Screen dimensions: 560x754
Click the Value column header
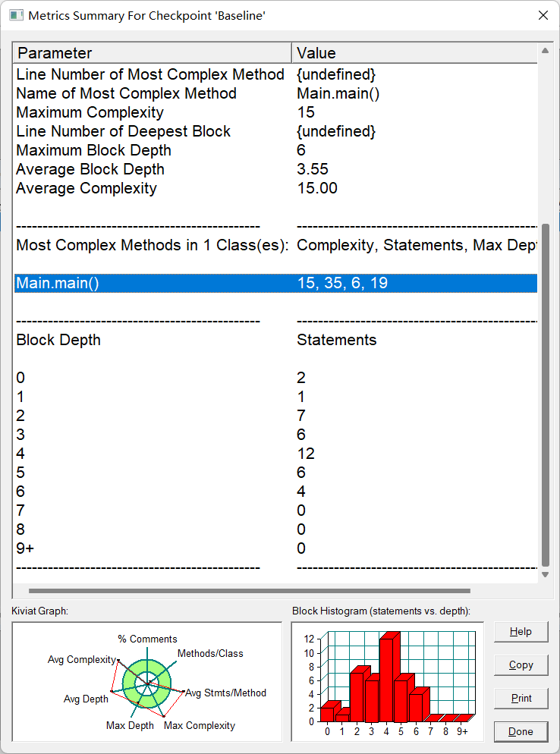(x=415, y=53)
